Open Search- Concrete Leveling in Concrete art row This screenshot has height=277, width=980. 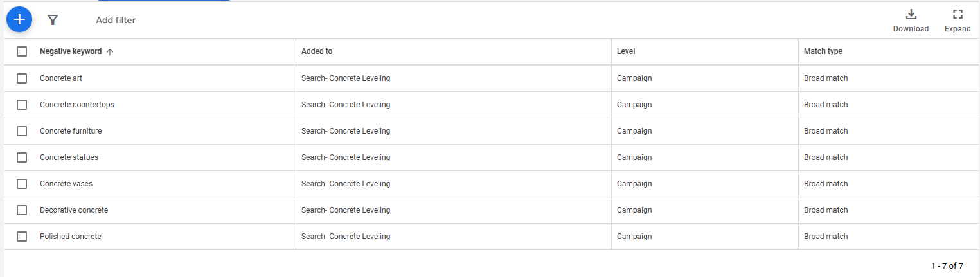click(346, 78)
